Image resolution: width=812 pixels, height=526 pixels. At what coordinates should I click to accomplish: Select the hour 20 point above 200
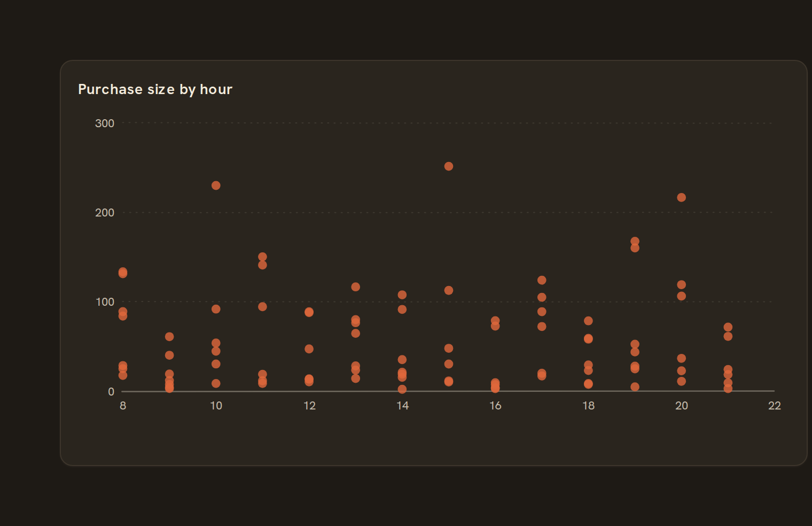point(682,197)
